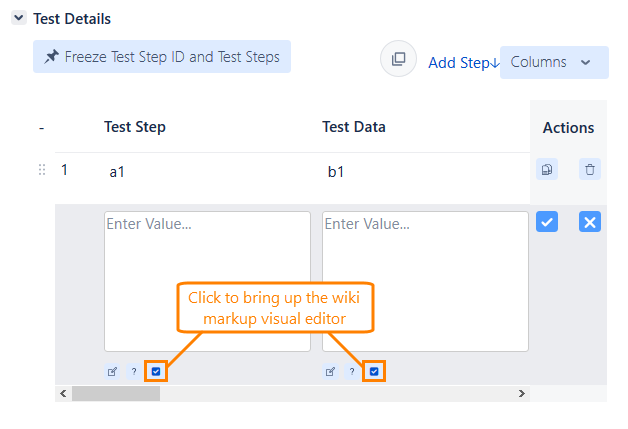Toggle wiki visual editor checkbox for Test Step
Screen dimensions: 628x429
pos(156,372)
